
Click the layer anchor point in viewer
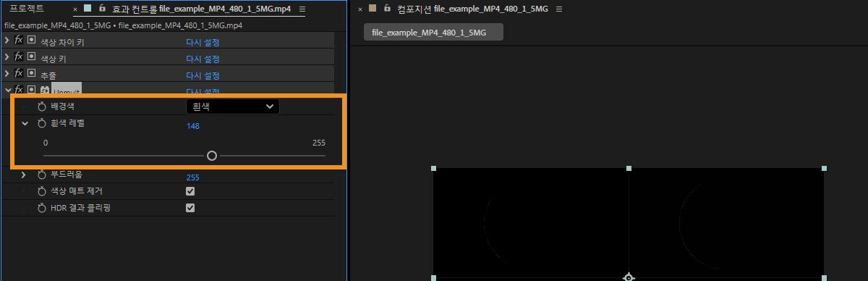point(629,277)
